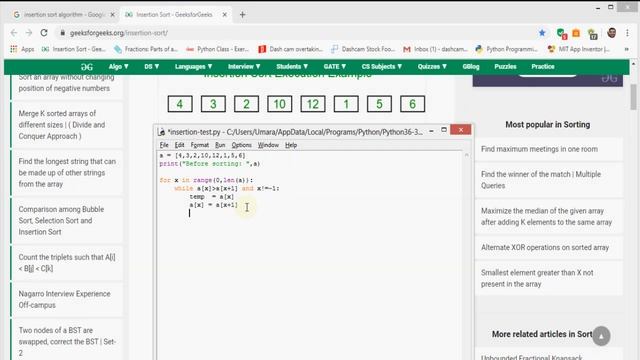This screenshot has height=360, width=640.
Task: Open the Run menu in IDLE
Action: coord(220,145)
